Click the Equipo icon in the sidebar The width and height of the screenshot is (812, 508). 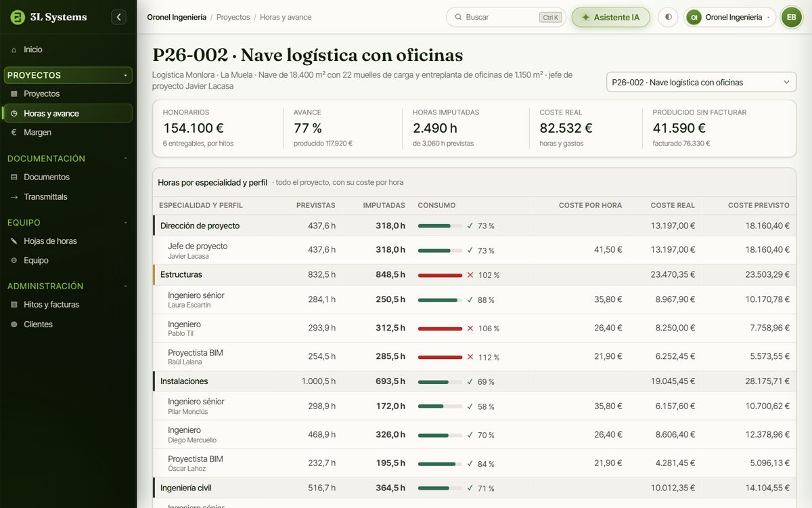[14, 260]
